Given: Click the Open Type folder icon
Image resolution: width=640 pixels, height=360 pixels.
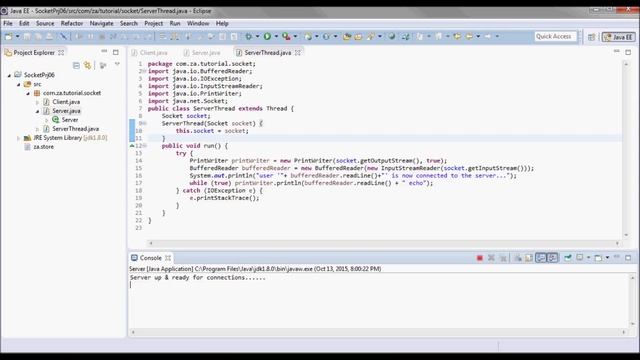Looking at the screenshot, I should coord(347,37).
